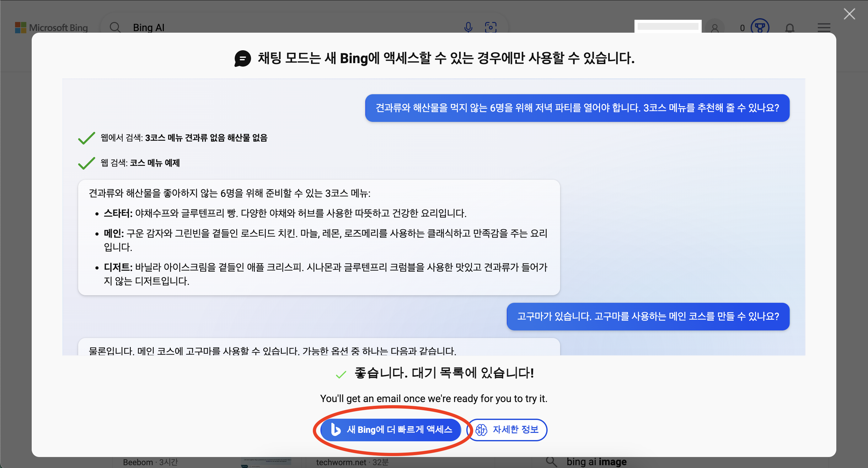The height and width of the screenshot is (468, 868).
Task: Click the user message about the 3코스 메뉴
Action: click(x=577, y=108)
